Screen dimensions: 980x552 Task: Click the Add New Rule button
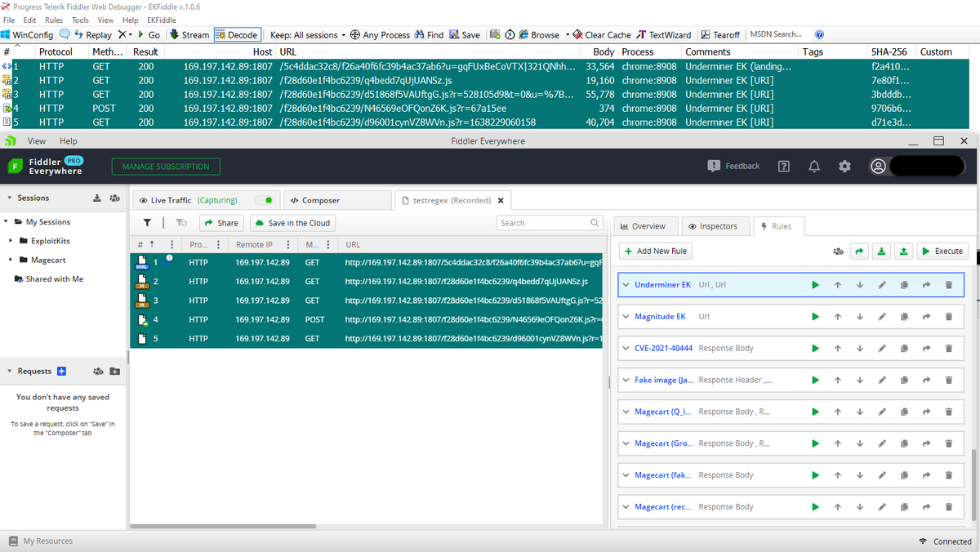click(655, 252)
